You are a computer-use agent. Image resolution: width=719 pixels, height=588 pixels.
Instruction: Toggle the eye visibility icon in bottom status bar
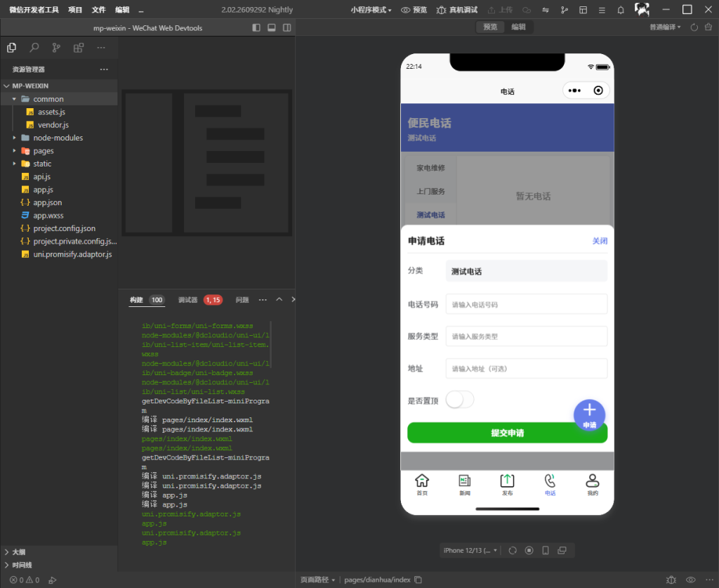[691, 580]
